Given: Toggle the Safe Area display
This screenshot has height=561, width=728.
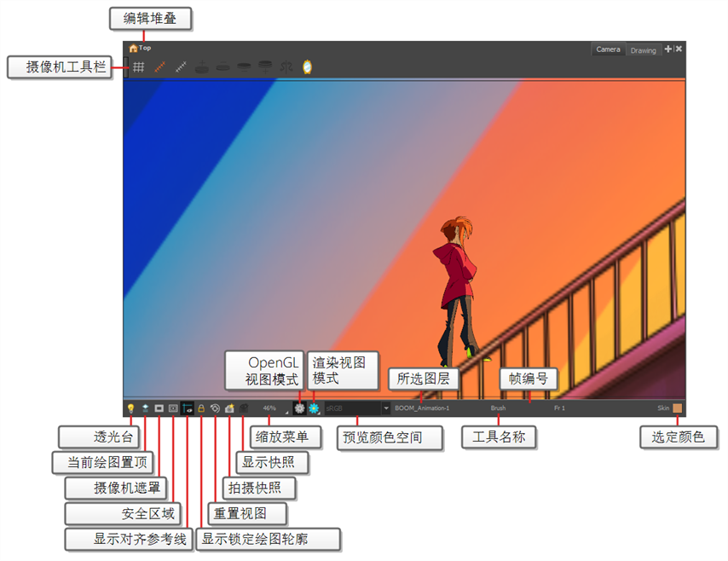Looking at the screenshot, I should (173, 408).
